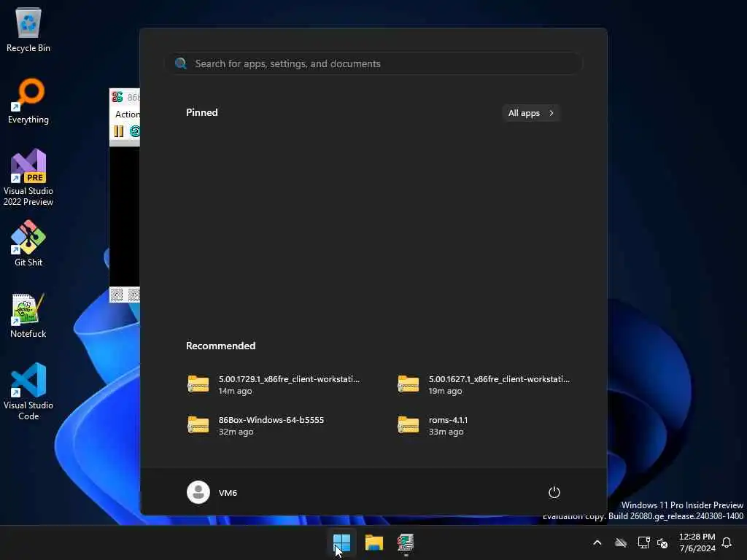Click the Start button on taskbar
The image size is (747, 560).
(341, 542)
